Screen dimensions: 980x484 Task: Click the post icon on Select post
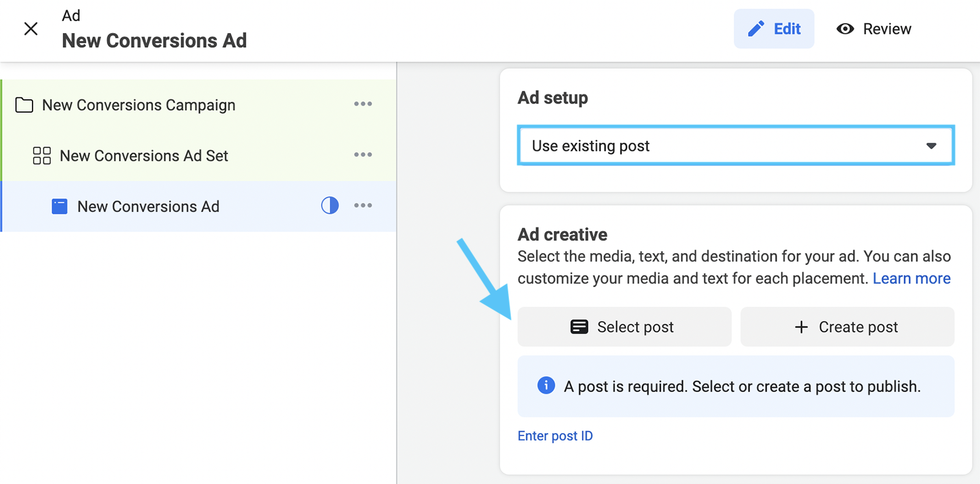(x=579, y=327)
